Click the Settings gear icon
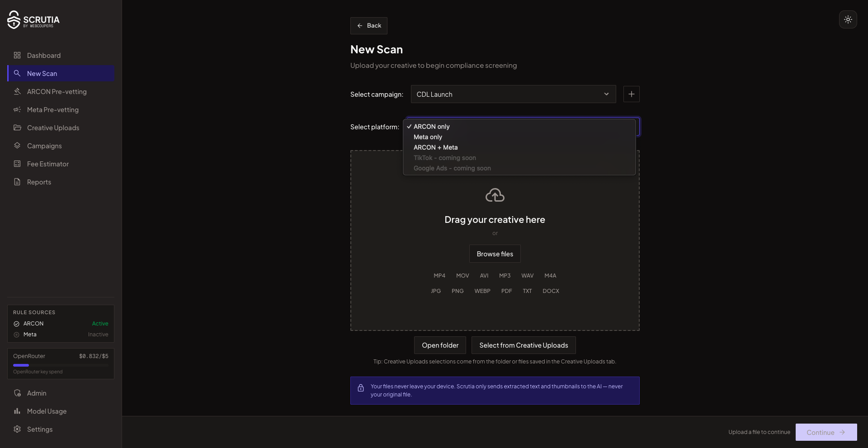This screenshot has width=868, height=448. pos(17,429)
